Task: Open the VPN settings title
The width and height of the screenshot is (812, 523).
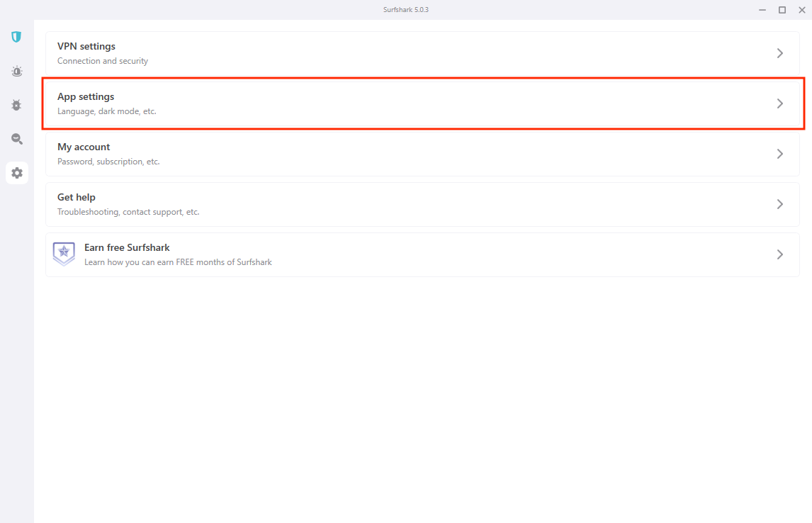Action: pos(86,46)
